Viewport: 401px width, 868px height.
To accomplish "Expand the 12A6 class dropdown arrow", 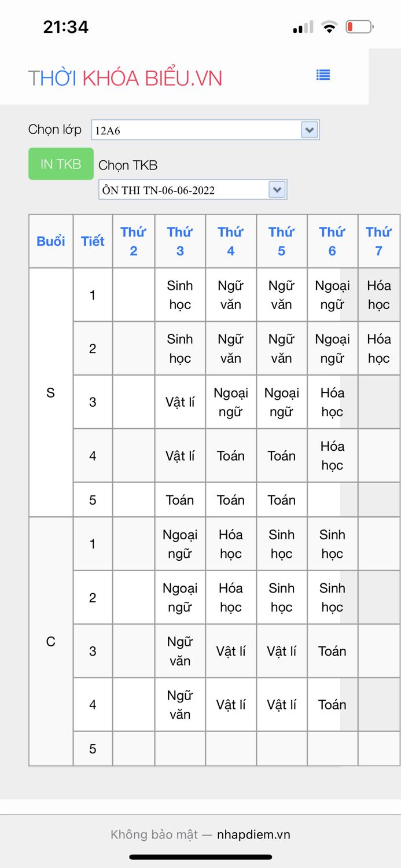I will tap(310, 130).
